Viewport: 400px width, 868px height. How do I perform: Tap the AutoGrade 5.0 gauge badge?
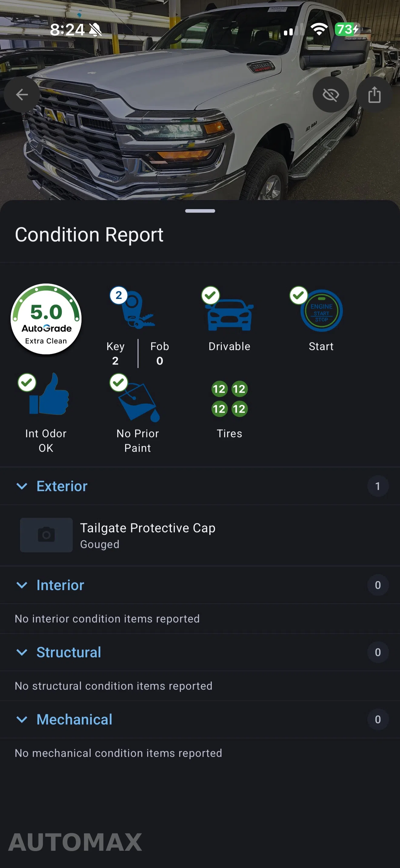(46, 319)
